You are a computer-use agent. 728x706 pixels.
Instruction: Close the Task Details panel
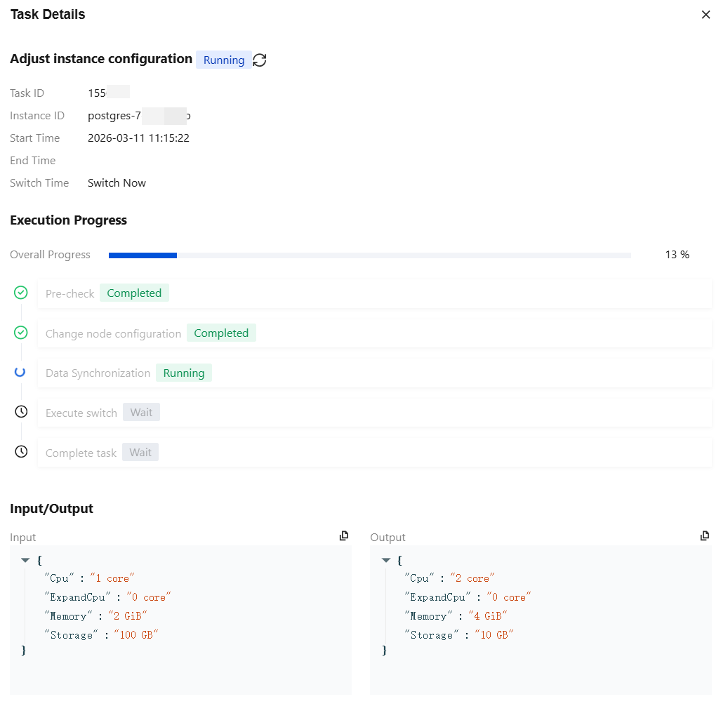pyautogui.click(x=706, y=15)
